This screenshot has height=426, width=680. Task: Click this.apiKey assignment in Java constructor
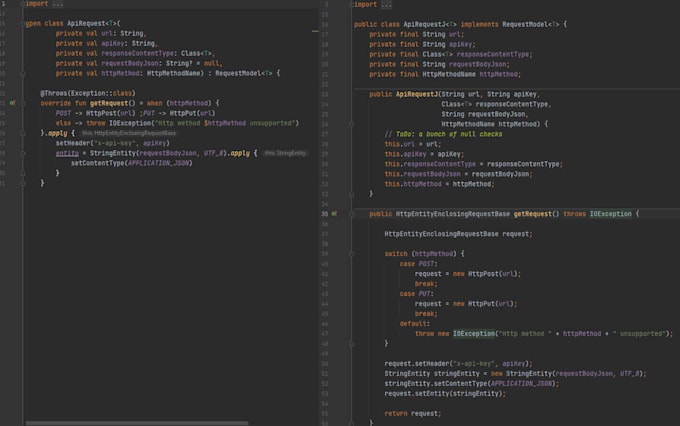click(424, 154)
